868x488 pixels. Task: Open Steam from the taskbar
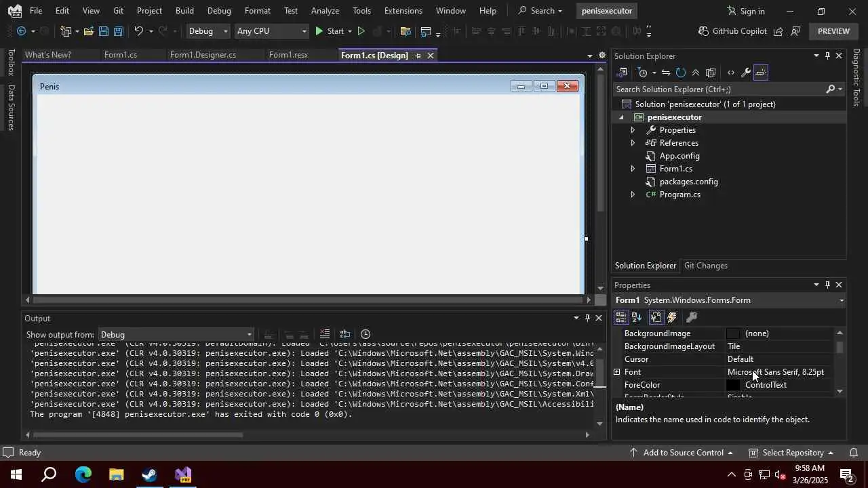click(x=149, y=474)
